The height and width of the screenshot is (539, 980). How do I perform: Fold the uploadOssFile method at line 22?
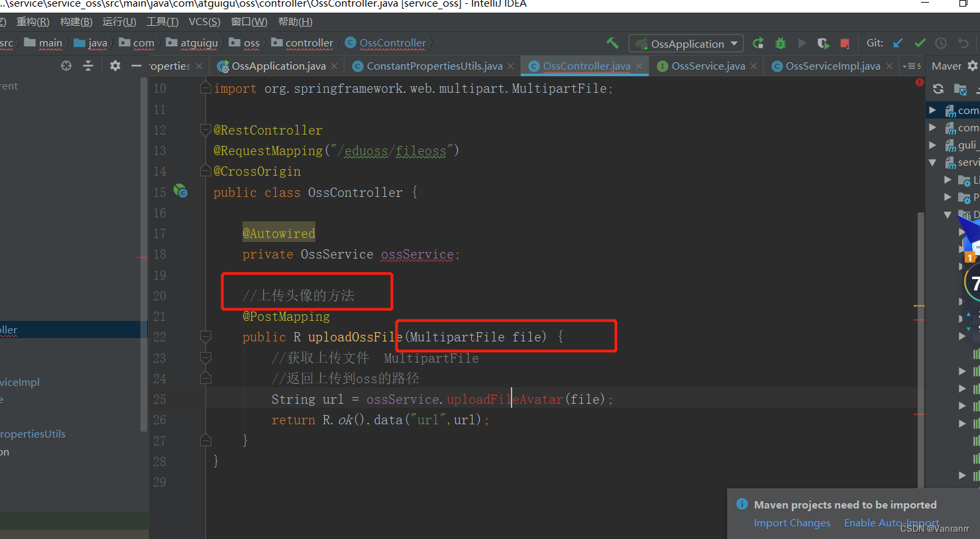pos(205,337)
